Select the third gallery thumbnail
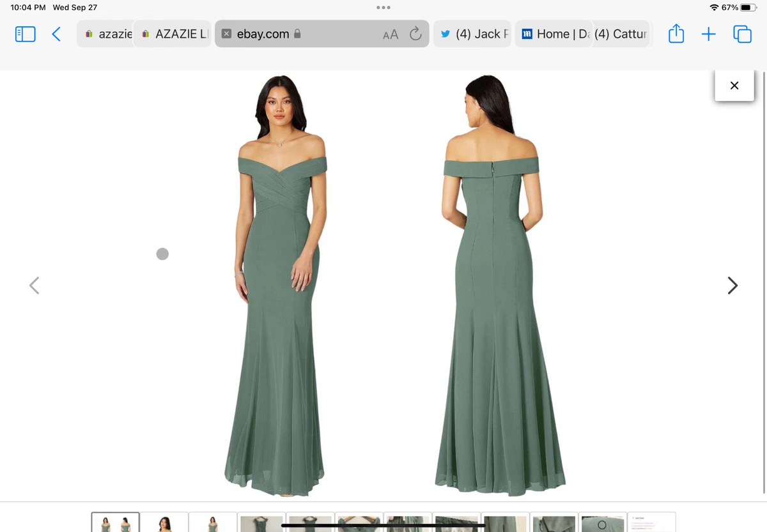The image size is (767, 532). click(213, 522)
